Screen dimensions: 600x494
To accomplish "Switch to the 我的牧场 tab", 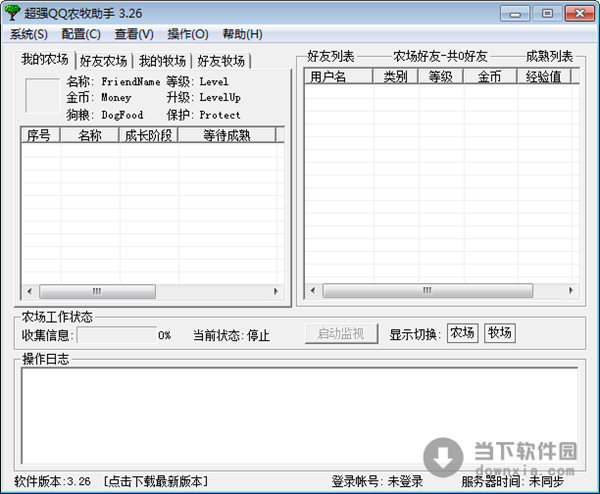I will coord(162,61).
